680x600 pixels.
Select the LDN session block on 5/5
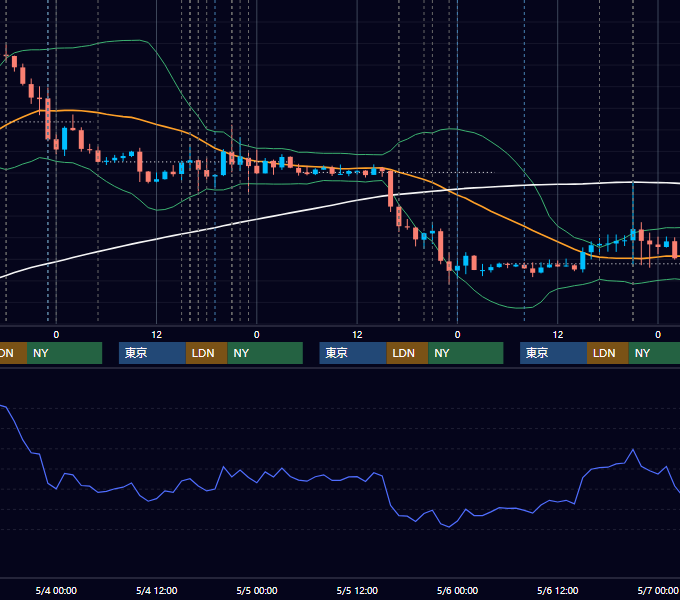pyautogui.click(x=407, y=353)
